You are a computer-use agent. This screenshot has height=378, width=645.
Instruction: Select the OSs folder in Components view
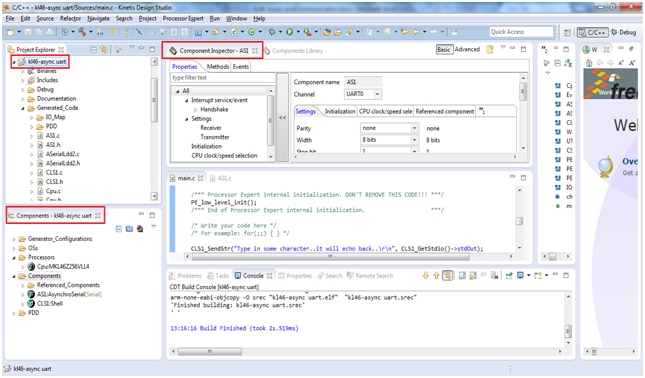[32, 248]
